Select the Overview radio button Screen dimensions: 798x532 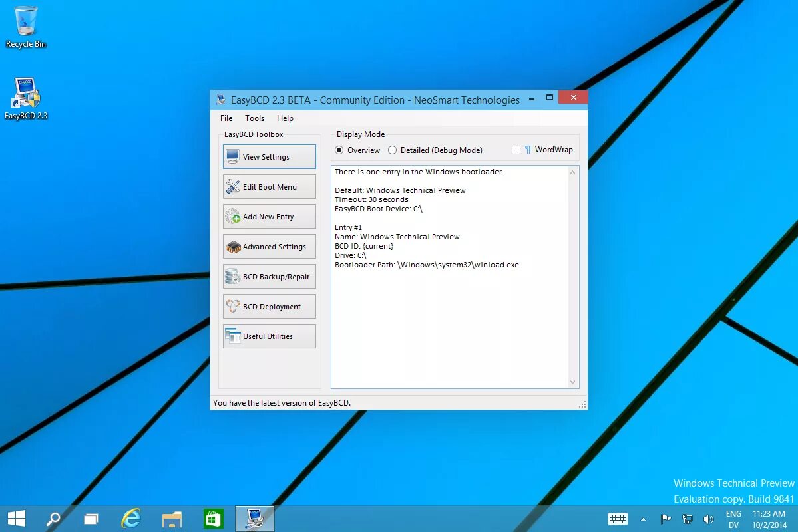(339, 150)
